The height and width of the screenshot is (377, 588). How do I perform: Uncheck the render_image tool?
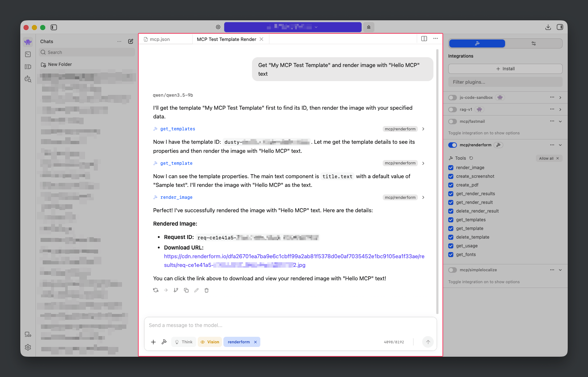tap(451, 168)
